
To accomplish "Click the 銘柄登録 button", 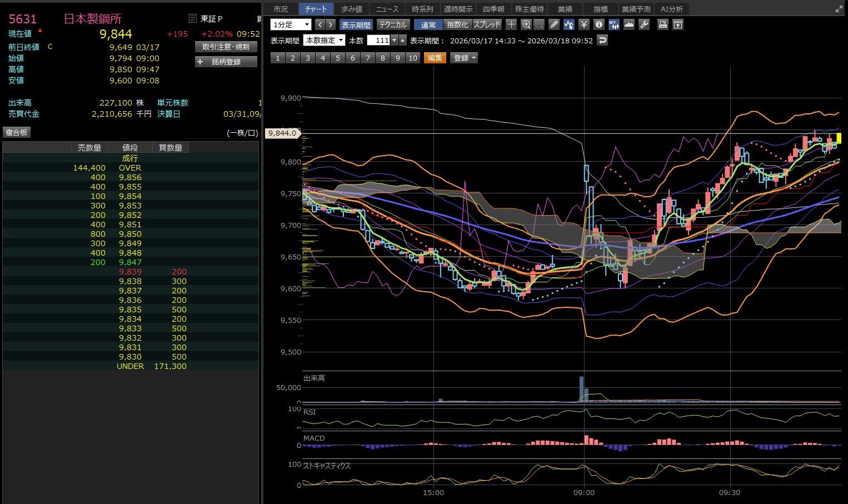I will coord(226,62).
